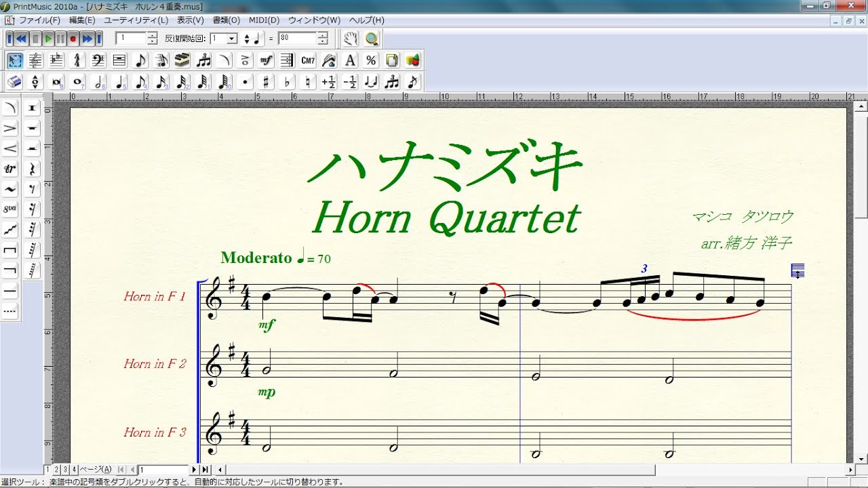Switch to page tab 2
This screenshot has height=488, width=868.
[x=57, y=469]
